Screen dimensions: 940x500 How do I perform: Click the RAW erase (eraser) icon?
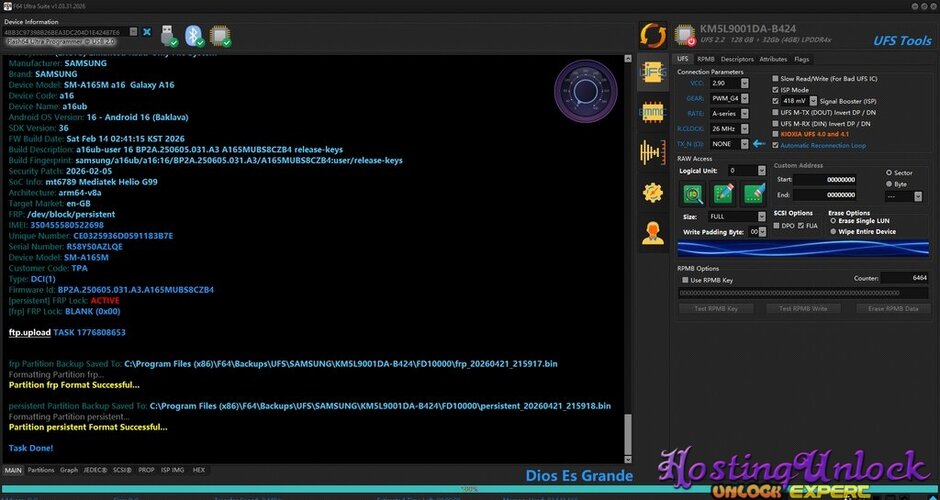(754, 194)
